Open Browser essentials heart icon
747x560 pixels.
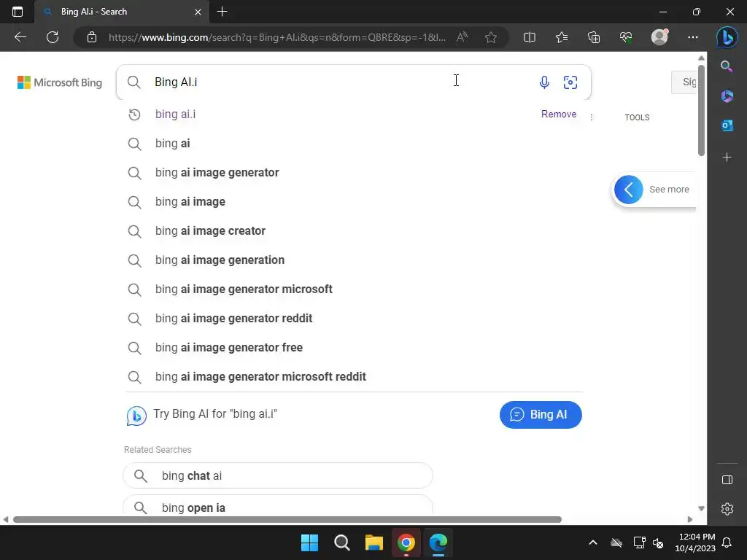point(626,37)
